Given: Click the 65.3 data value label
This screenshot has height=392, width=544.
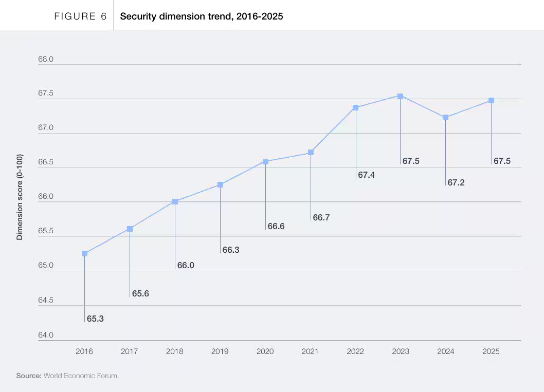Looking at the screenshot, I should click(95, 319).
